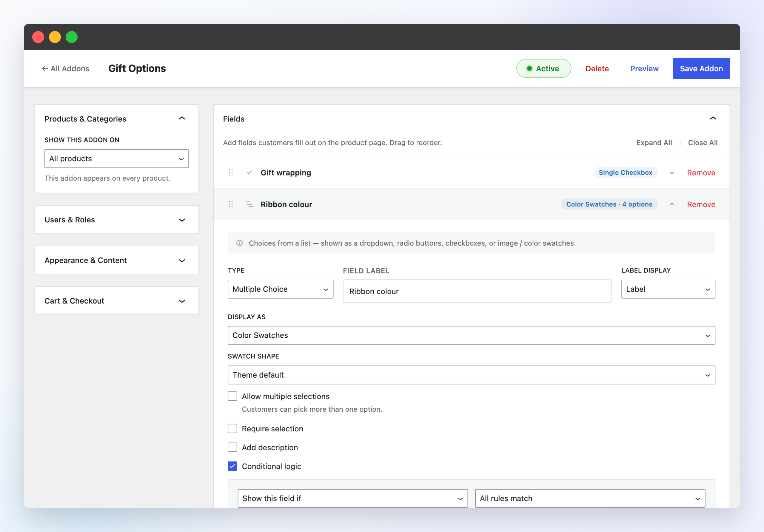
Task: Open the All products dropdown
Action: tap(116, 159)
